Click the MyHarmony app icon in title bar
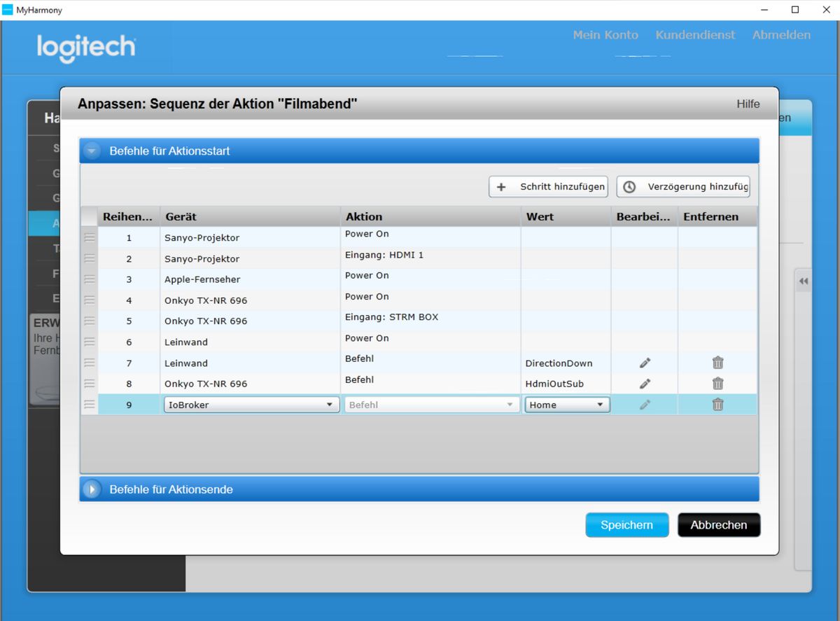Viewport: 840px width, 621px height. pyautogui.click(x=8, y=10)
